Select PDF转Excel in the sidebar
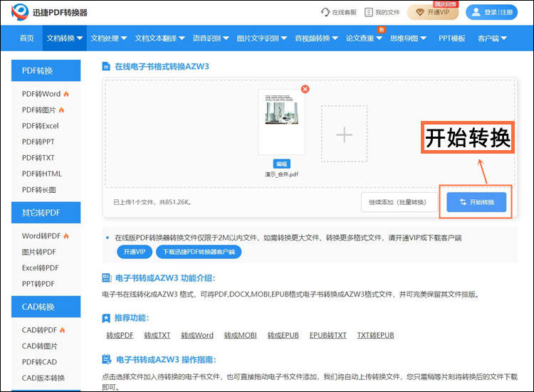This screenshot has height=392, width=534. (41, 126)
